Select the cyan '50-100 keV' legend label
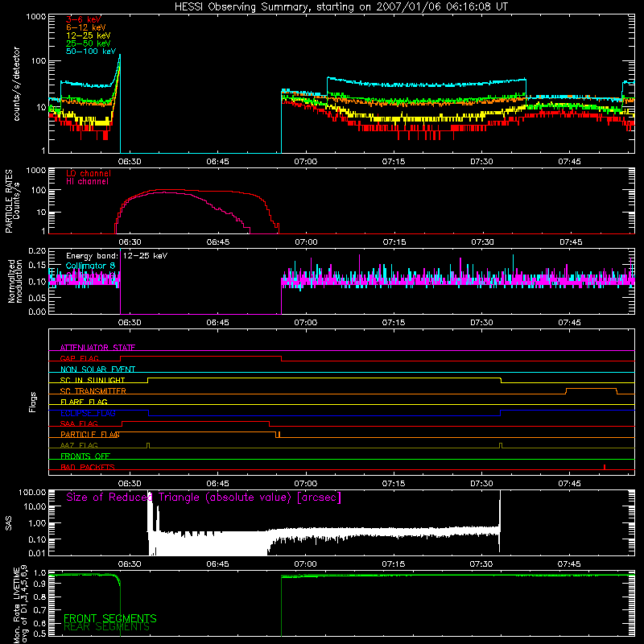 91,52
